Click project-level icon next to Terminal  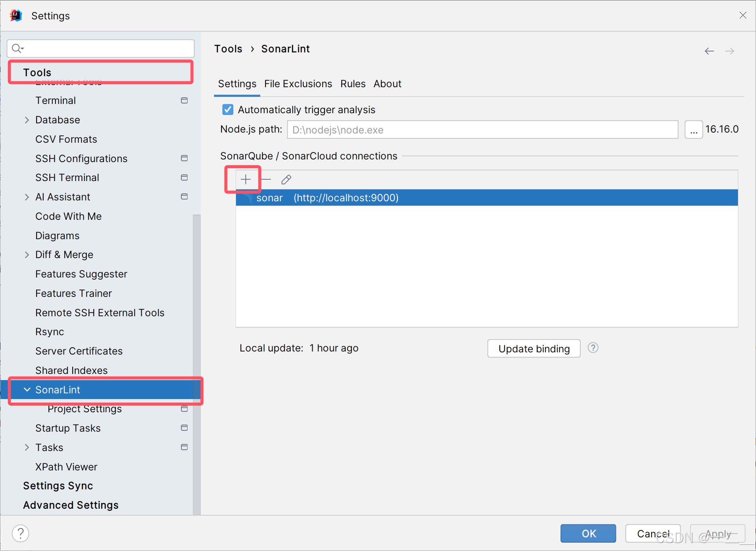(x=184, y=100)
